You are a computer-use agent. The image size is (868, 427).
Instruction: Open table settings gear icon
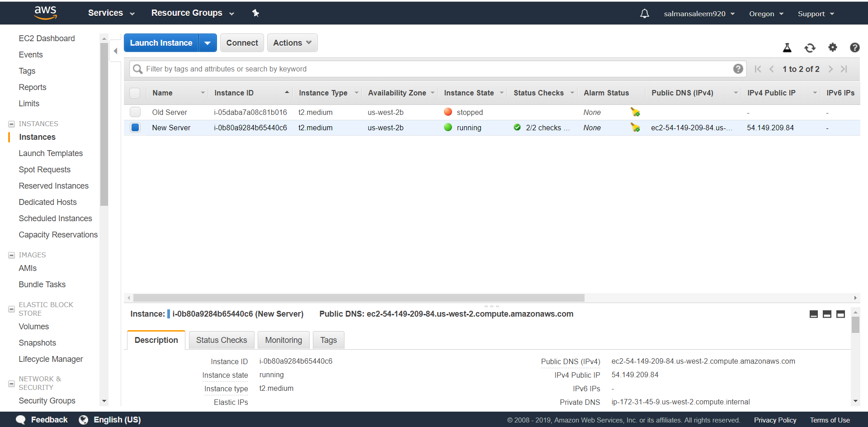(832, 47)
